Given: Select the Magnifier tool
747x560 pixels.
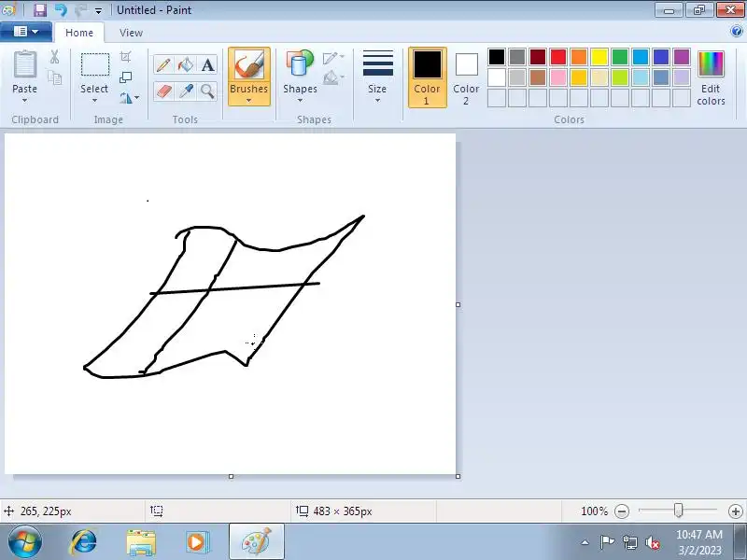Looking at the screenshot, I should 207,91.
